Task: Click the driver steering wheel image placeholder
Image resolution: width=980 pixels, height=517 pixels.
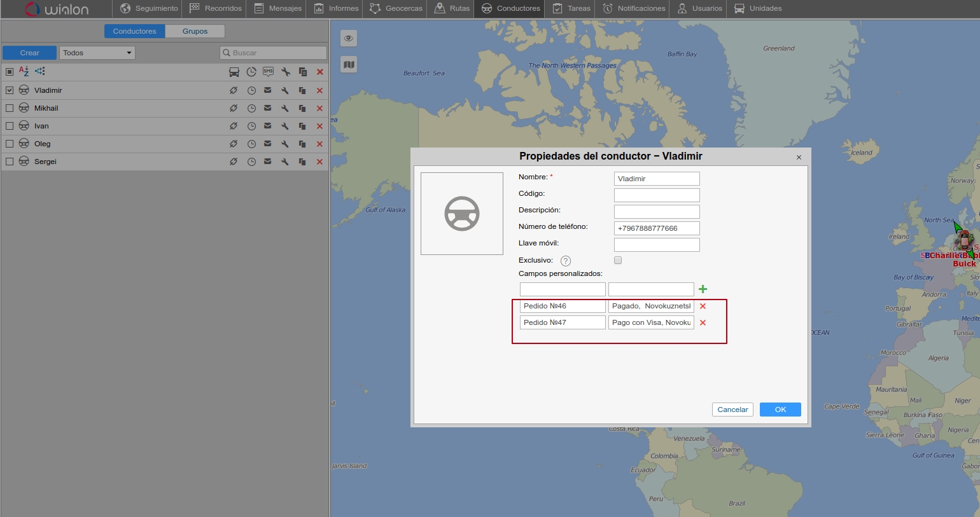Action: click(462, 214)
